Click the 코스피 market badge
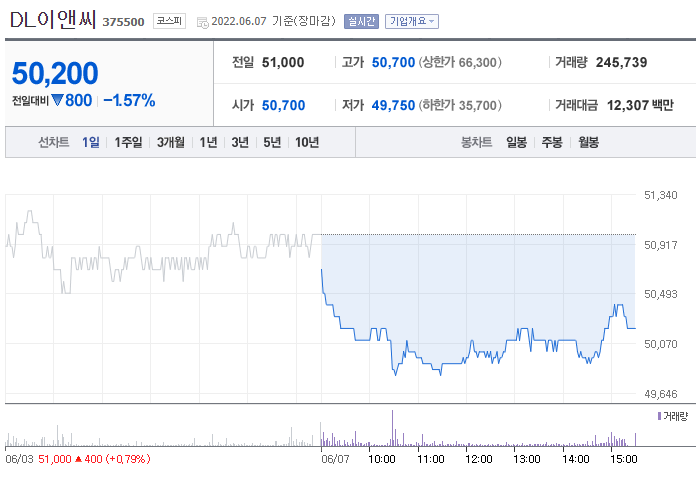Viewport: 696px width, 484px height. tap(169, 21)
